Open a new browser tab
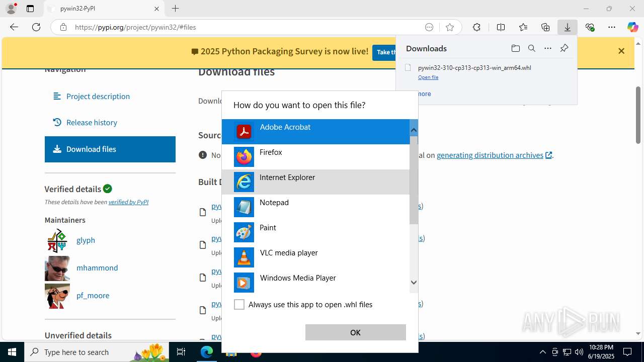Viewport: 644px width, 362px height. pos(175,9)
